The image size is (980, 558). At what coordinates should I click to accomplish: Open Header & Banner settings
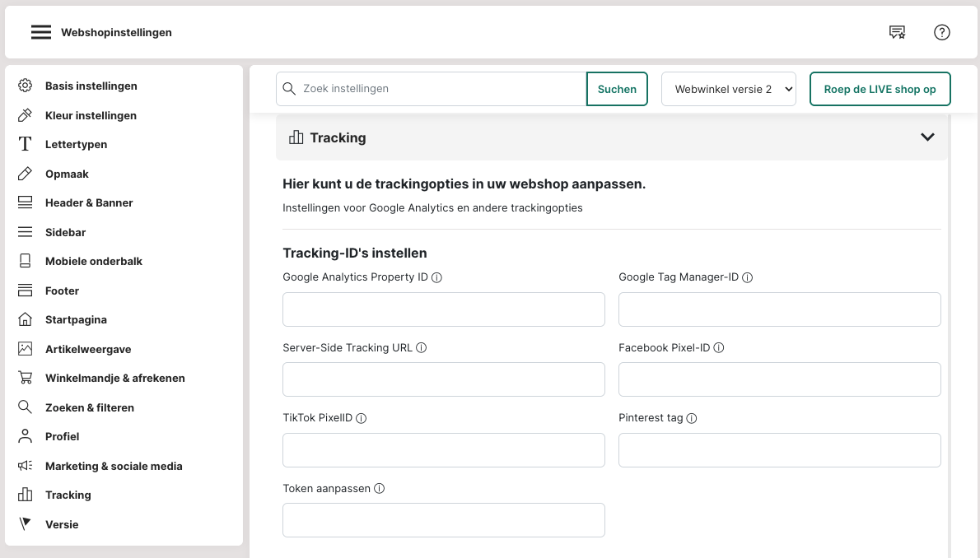(89, 202)
